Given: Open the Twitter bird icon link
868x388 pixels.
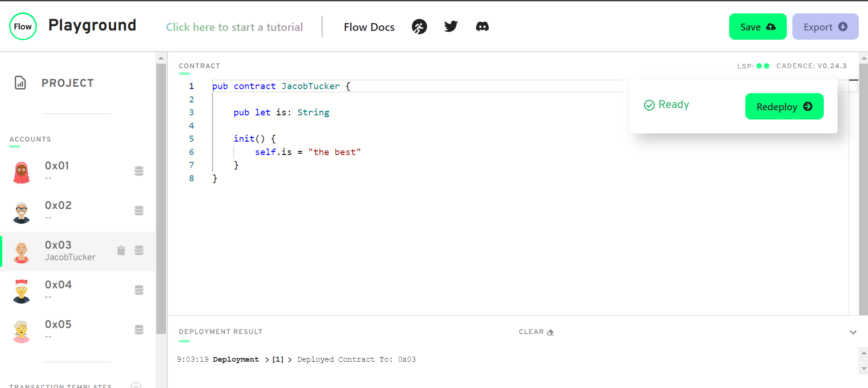Looking at the screenshot, I should 451,26.
